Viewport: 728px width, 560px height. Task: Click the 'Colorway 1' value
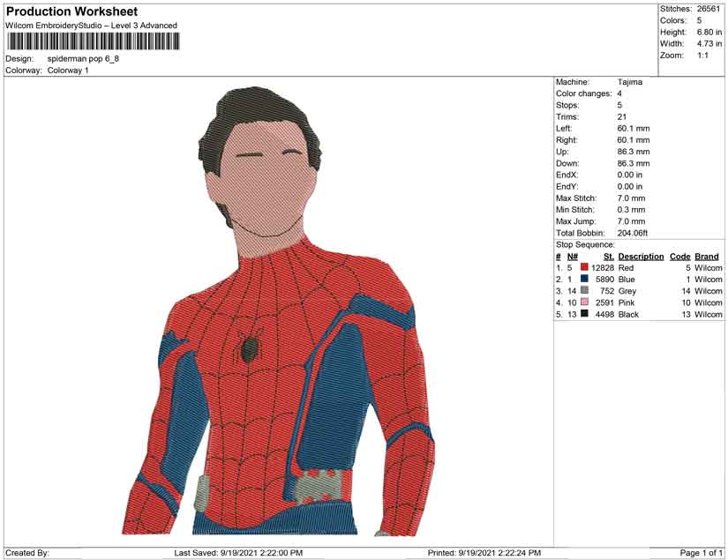pos(68,71)
